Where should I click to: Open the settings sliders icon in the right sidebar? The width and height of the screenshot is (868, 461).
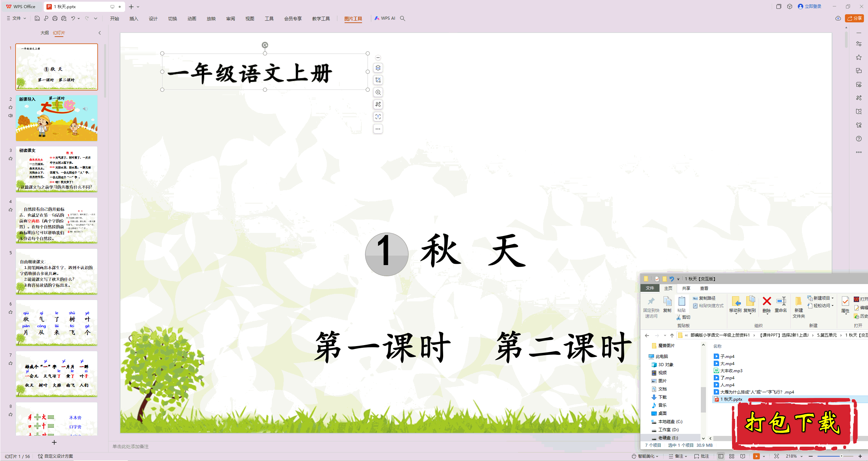(859, 44)
